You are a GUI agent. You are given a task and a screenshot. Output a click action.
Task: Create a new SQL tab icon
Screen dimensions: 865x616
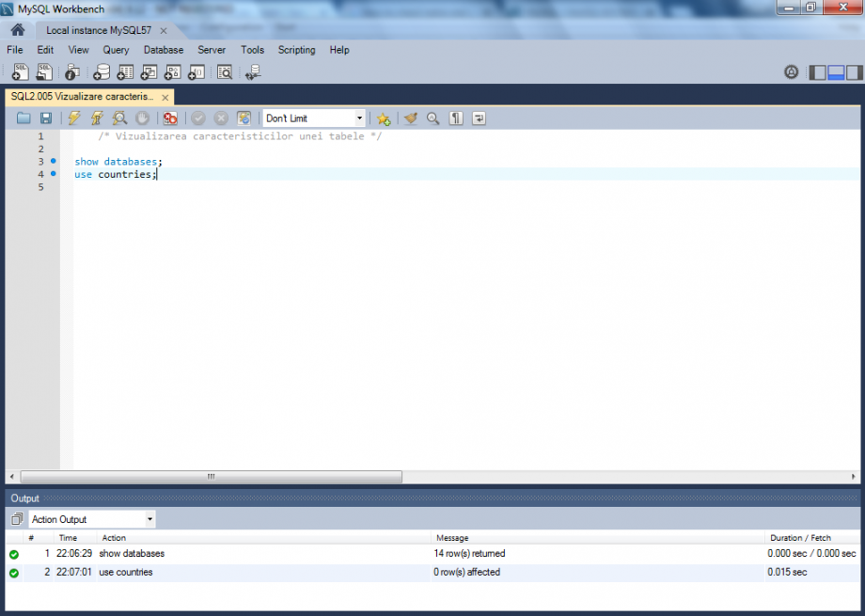(x=21, y=71)
